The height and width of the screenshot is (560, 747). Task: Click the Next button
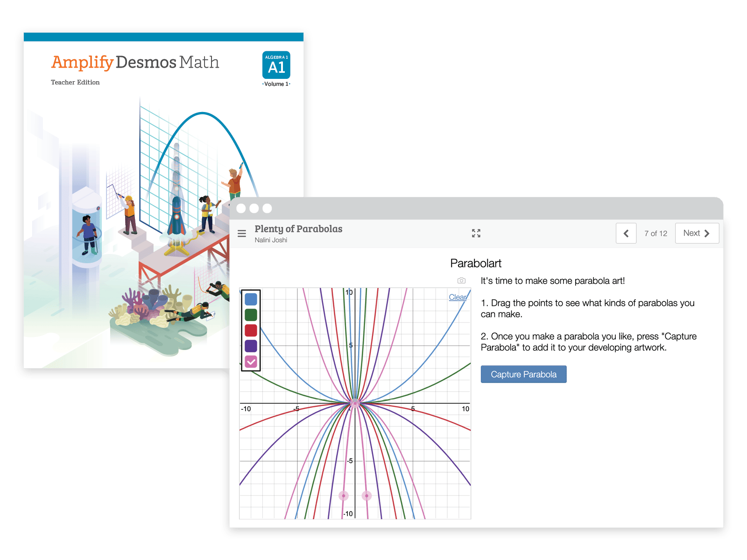[697, 233]
